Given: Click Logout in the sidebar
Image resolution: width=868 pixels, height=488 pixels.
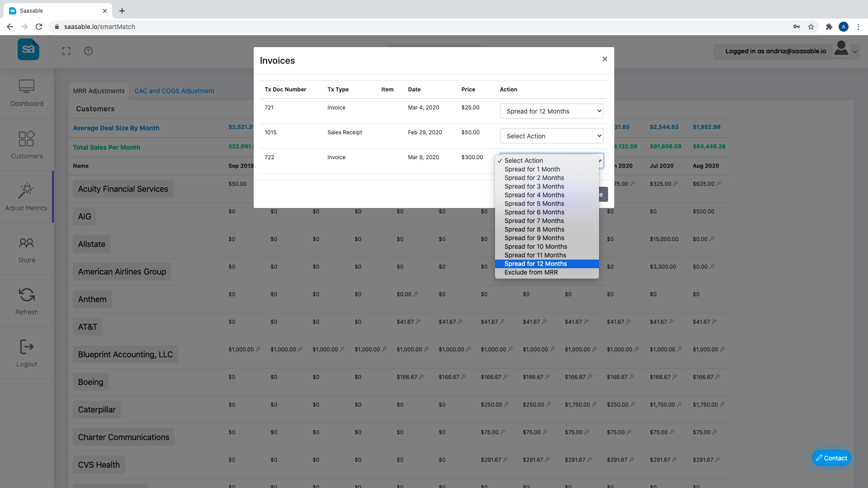Looking at the screenshot, I should point(27,354).
